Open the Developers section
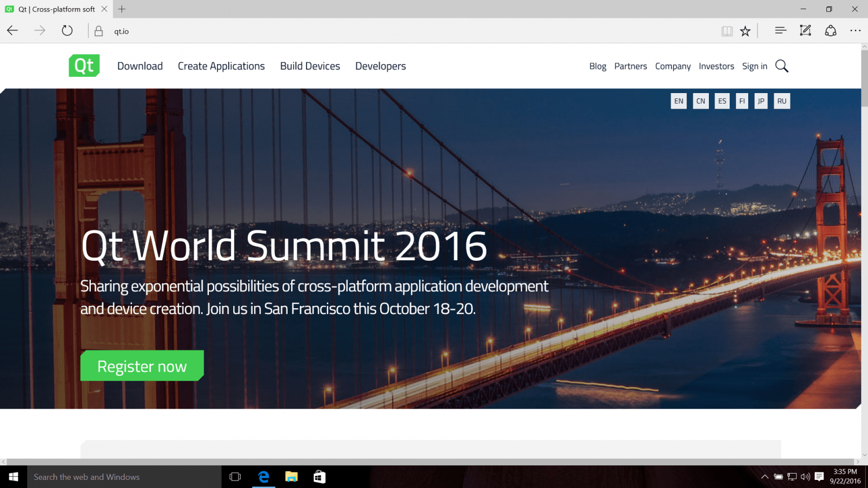Viewport: 868px width, 488px height. click(380, 66)
